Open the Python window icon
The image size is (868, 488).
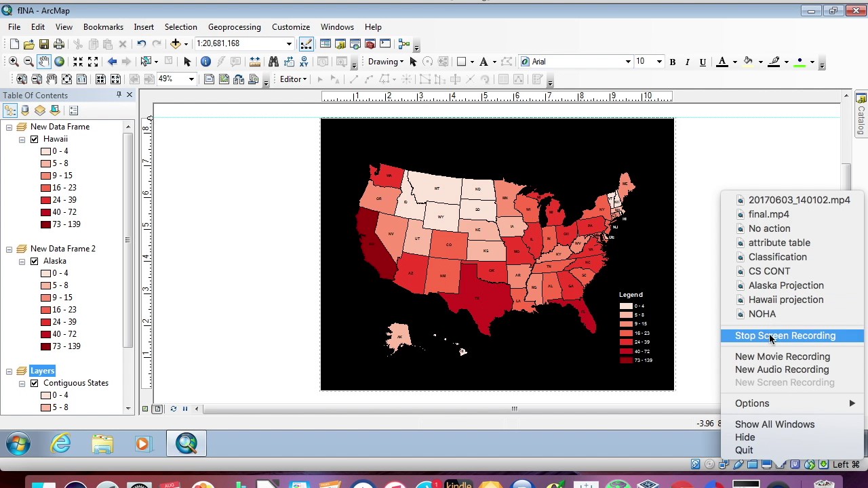pos(385,44)
